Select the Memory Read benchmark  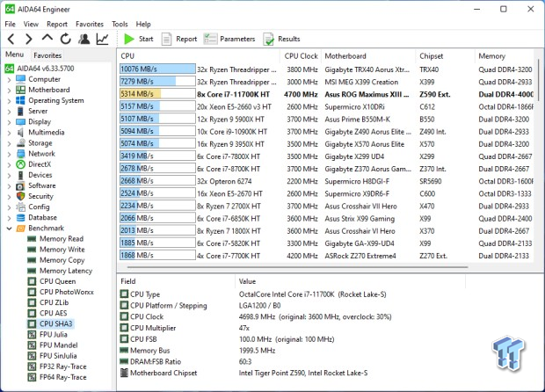pyautogui.click(x=62, y=239)
